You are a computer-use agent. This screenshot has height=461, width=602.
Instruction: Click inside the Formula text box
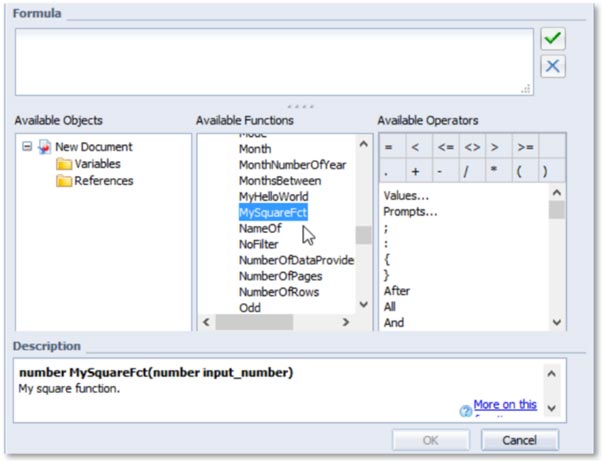(274, 62)
